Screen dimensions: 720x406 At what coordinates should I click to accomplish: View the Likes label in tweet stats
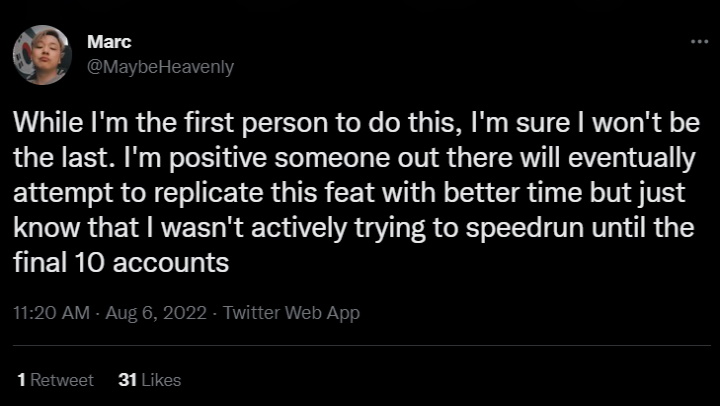(161, 380)
